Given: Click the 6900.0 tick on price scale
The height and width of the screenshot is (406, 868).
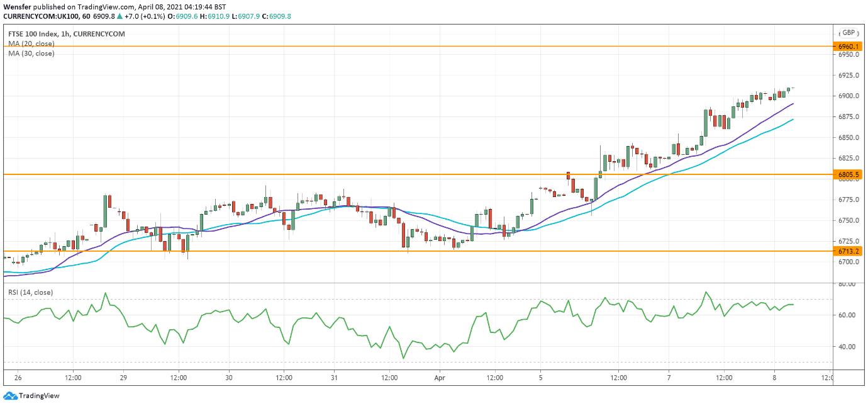Looking at the screenshot, I should (849, 96).
